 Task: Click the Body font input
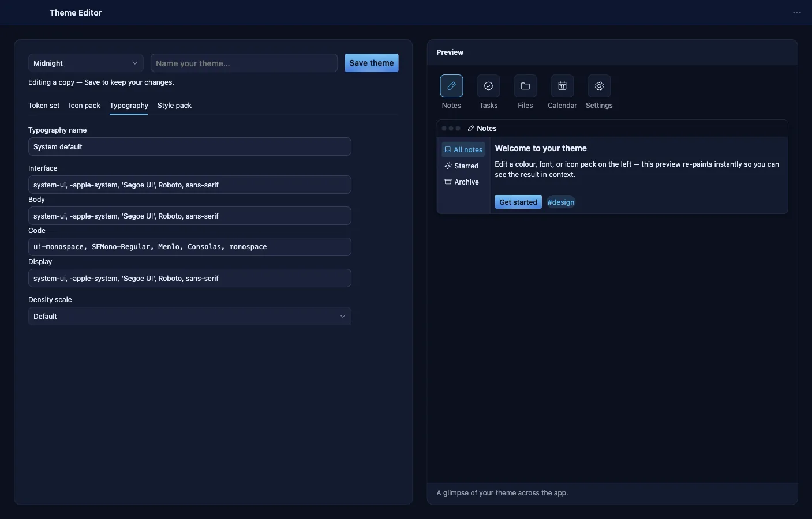tap(190, 216)
